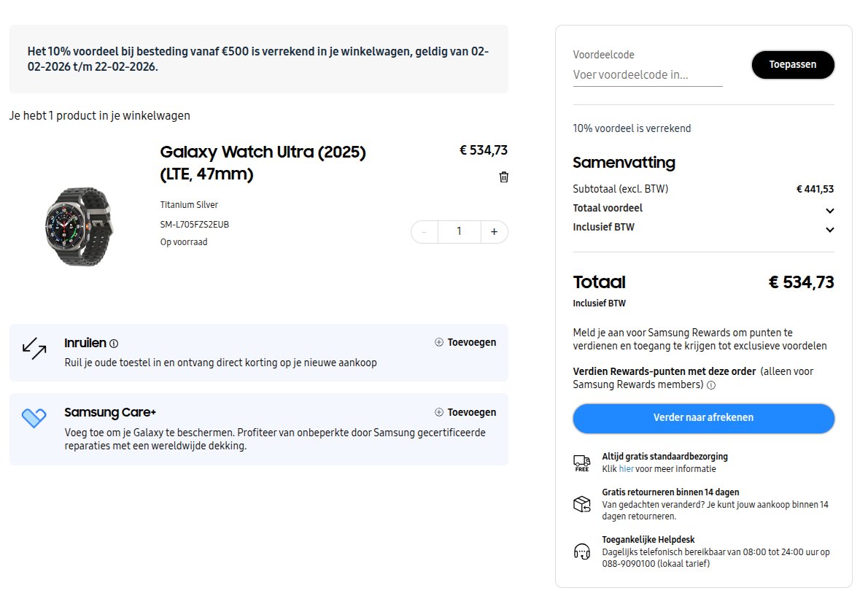The height and width of the screenshot is (596, 868).
Task: Click the Totaal amount € 534,73 in summary
Action: coord(801,282)
